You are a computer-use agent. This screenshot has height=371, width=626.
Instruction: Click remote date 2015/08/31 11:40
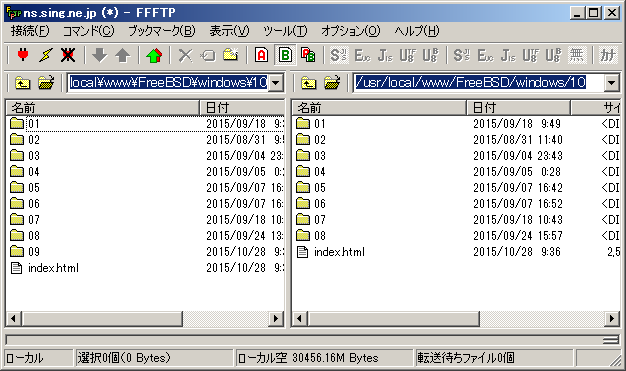point(517,139)
